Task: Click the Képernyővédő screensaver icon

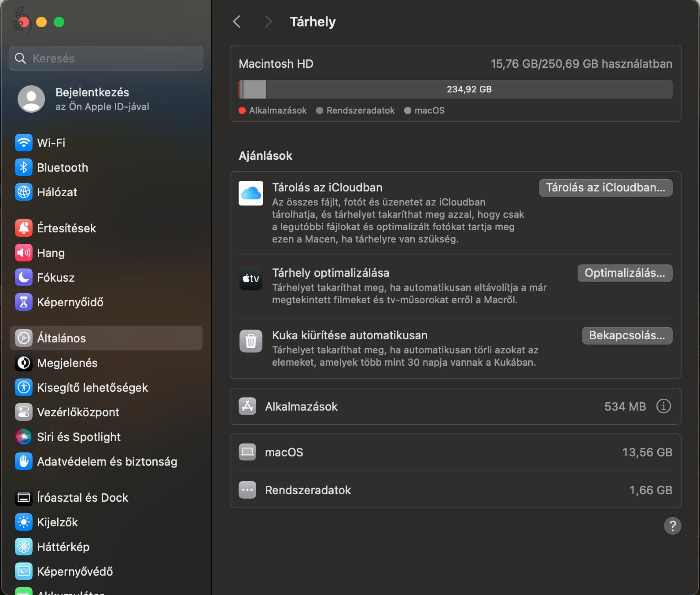Action: tap(24, 571)
